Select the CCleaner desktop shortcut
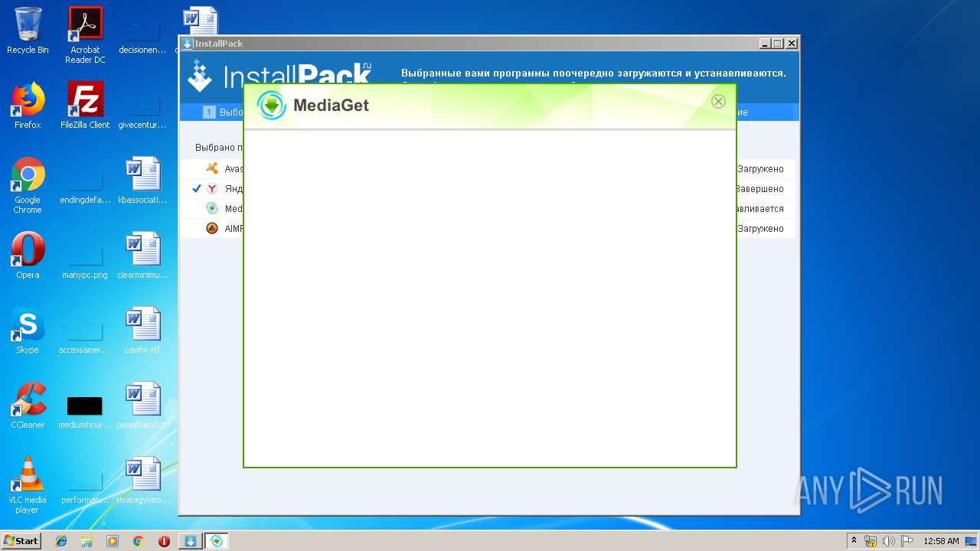Screen dimensions: 980x551 (x=28, y=406)
